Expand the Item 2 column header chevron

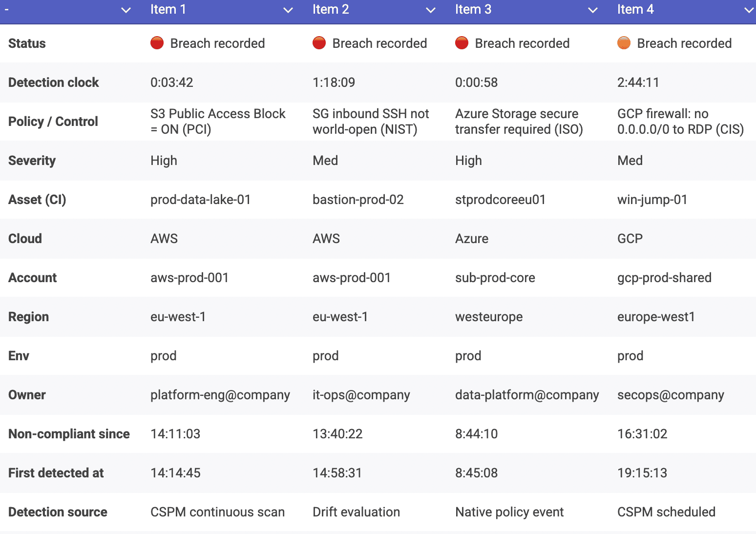[431, 10]
